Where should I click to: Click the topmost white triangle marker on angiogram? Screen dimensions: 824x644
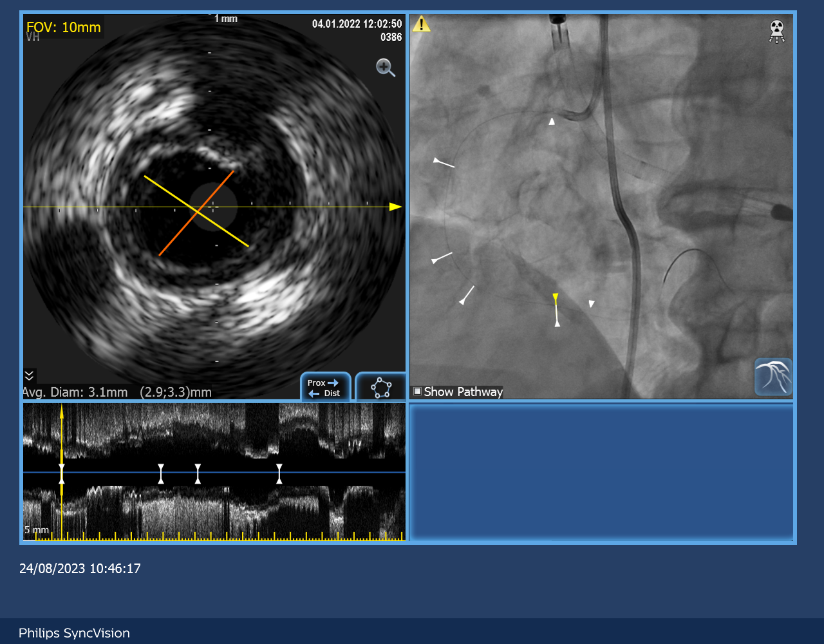pos(551,121)
